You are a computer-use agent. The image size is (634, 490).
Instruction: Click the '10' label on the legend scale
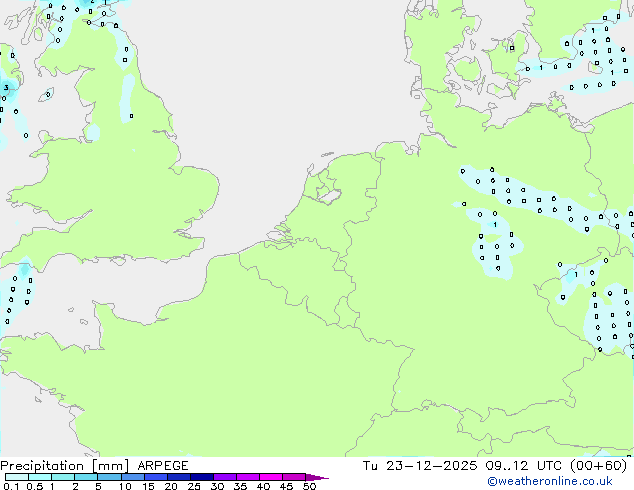pyautogui.click(x=124, y=487)
